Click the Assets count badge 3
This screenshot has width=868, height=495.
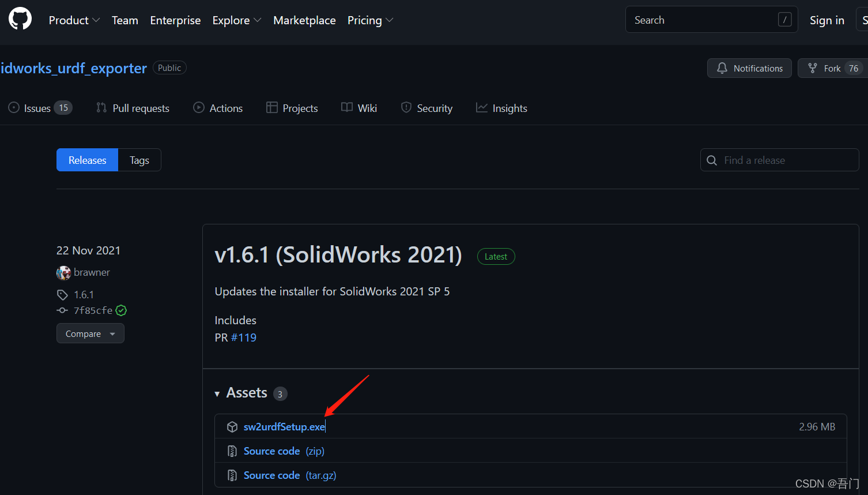[x=280, y=394]
